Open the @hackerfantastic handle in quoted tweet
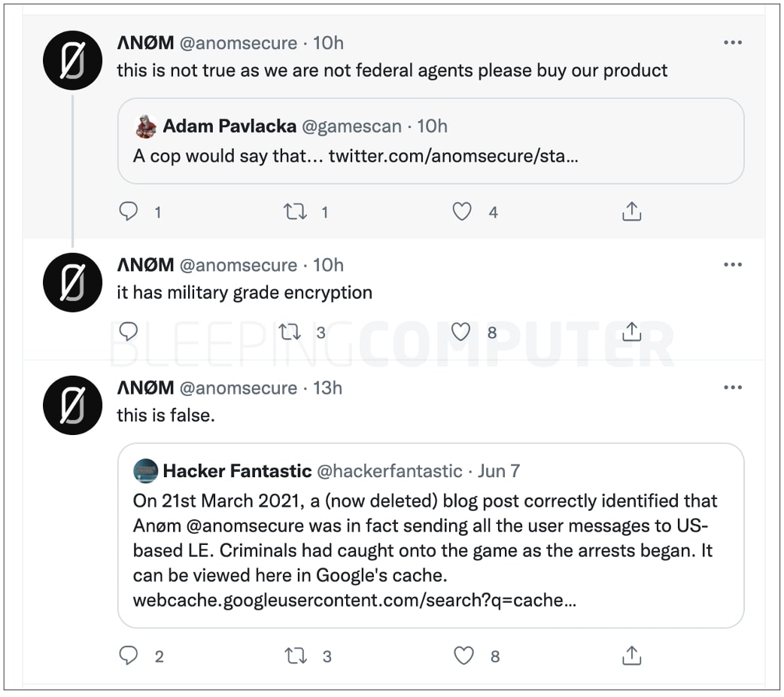The image size is (784, 697). coord(389,471)
